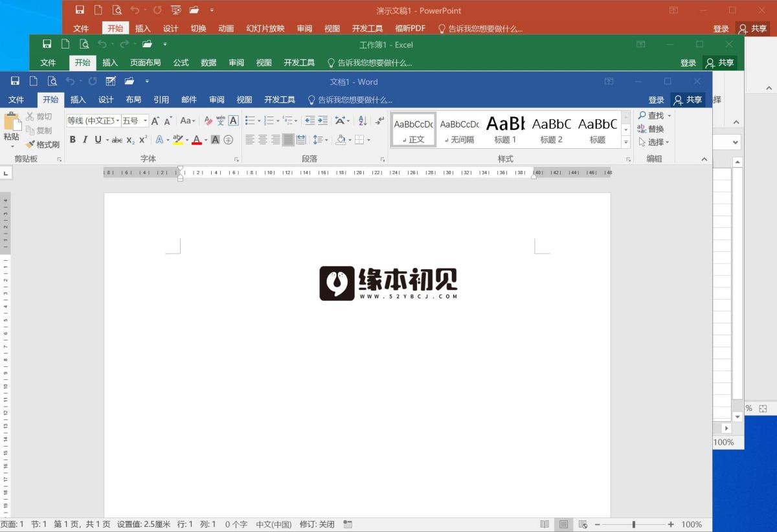Open the font name dropdown (等线)
The height and width of the screenshot is (532, 777).
pos(117,120)
